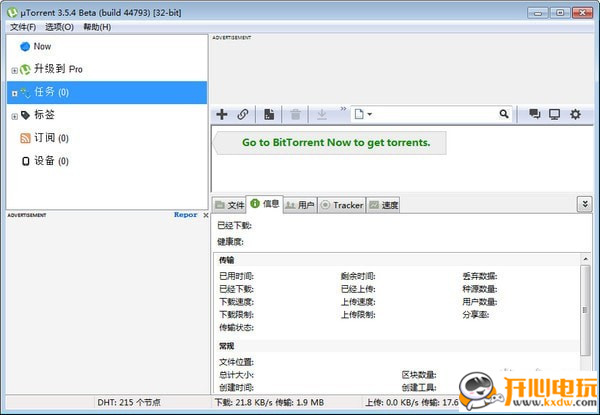Switch to the 用户 tab

[300, 205]
